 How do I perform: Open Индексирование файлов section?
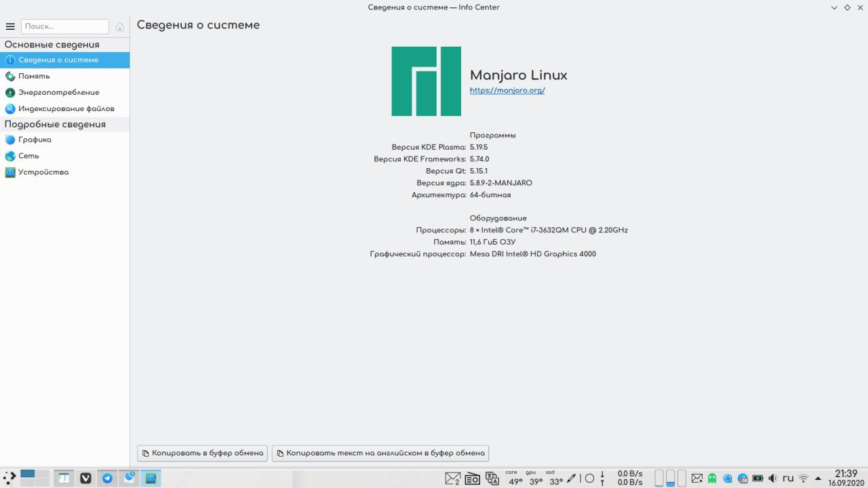(x=64, y=108)
